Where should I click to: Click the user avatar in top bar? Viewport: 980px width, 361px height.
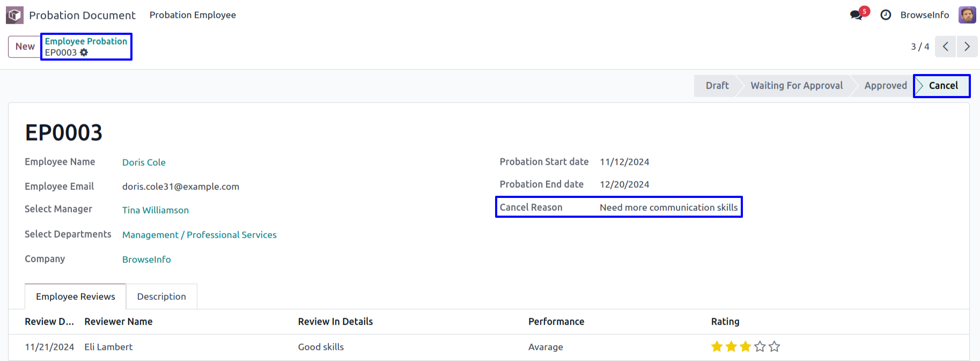[x=967, y=15]
